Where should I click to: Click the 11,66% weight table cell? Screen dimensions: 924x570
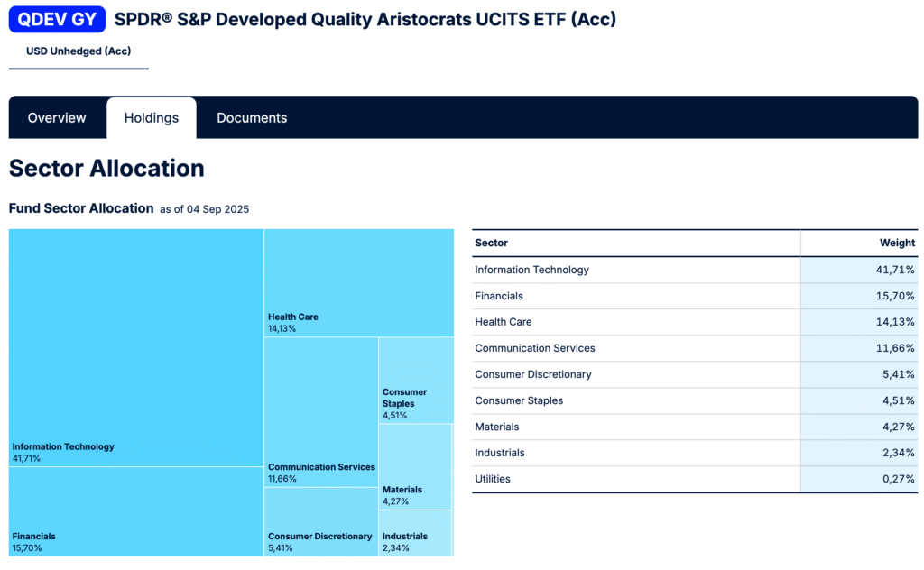coord(859,348)
